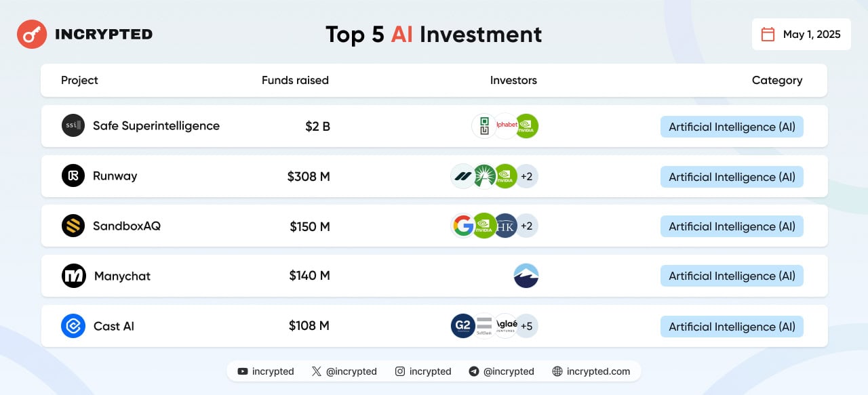
Task: Click the Funds raised column header
Action: tap(295, 80)
